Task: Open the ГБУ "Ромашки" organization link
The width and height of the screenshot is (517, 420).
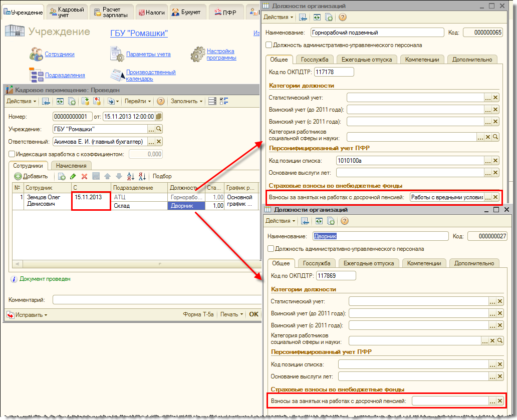Action: (139, 33)
